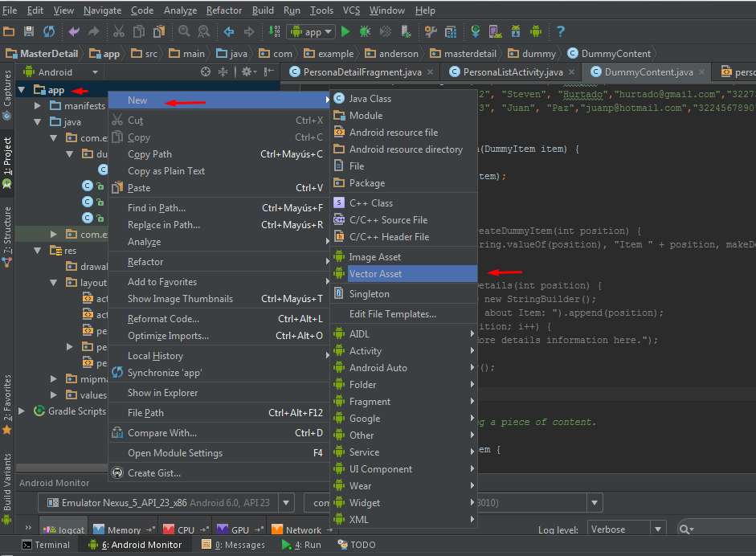Image resolution: width=756 pixels, height=556 pixels.
Task: Select Vector Asset from the New submenu
Action: [x=375, y=274]
